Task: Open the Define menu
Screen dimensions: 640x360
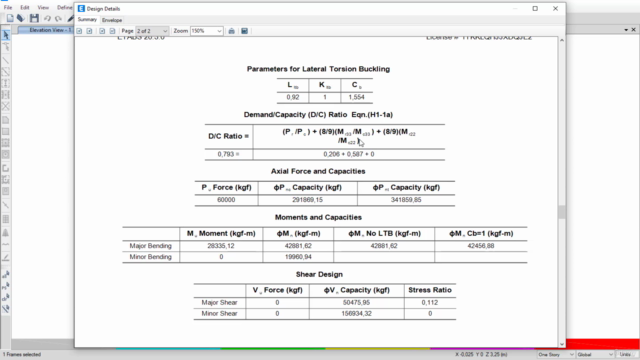Action: tap(64, 7)
